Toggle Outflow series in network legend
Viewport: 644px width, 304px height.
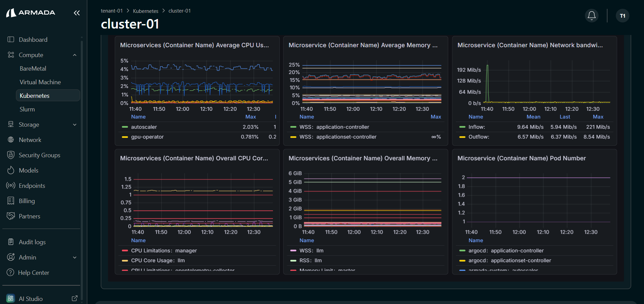pyautogui.click(x=479, y=137)
